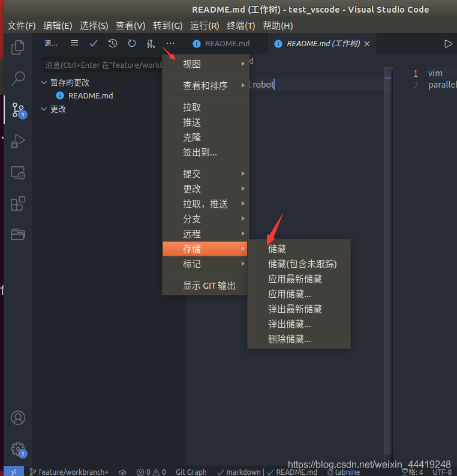Choose 推送 from the menu
Image resolution: width=457 pixels, height=476 pixels.
(x=206, y=122)
